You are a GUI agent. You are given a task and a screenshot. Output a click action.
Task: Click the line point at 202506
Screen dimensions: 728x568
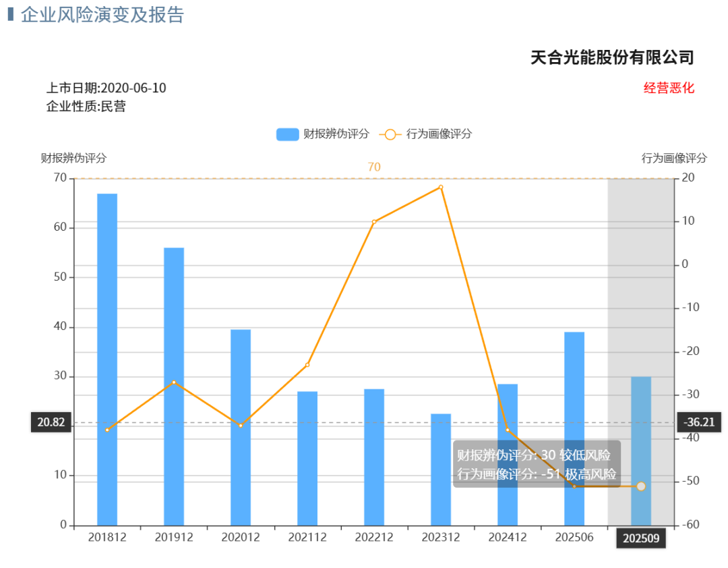[x=574, y=486]
